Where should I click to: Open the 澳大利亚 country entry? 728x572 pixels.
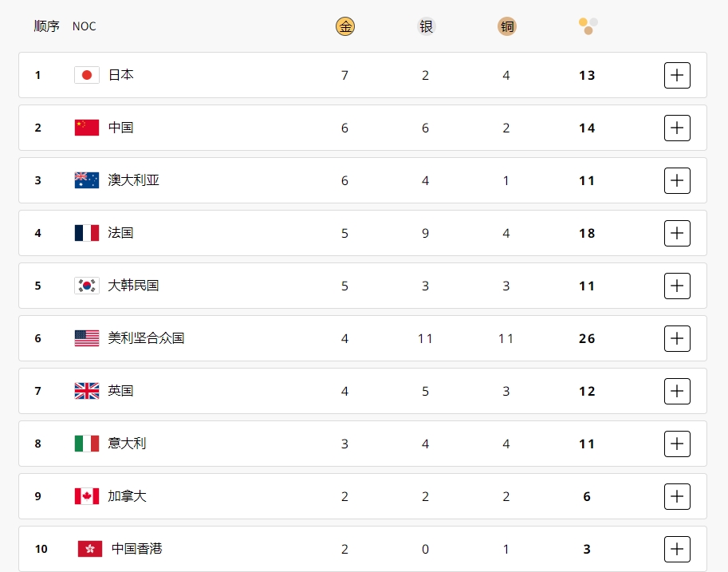134,180
